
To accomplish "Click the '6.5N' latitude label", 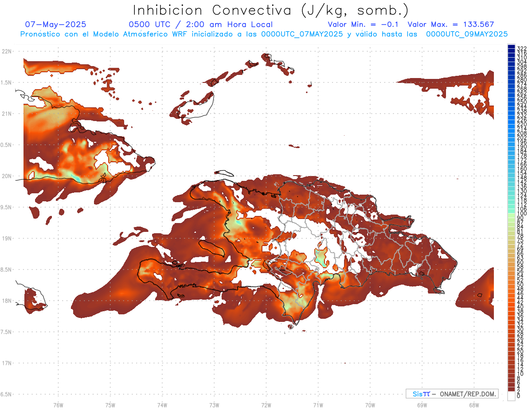I will coord(6,394).
